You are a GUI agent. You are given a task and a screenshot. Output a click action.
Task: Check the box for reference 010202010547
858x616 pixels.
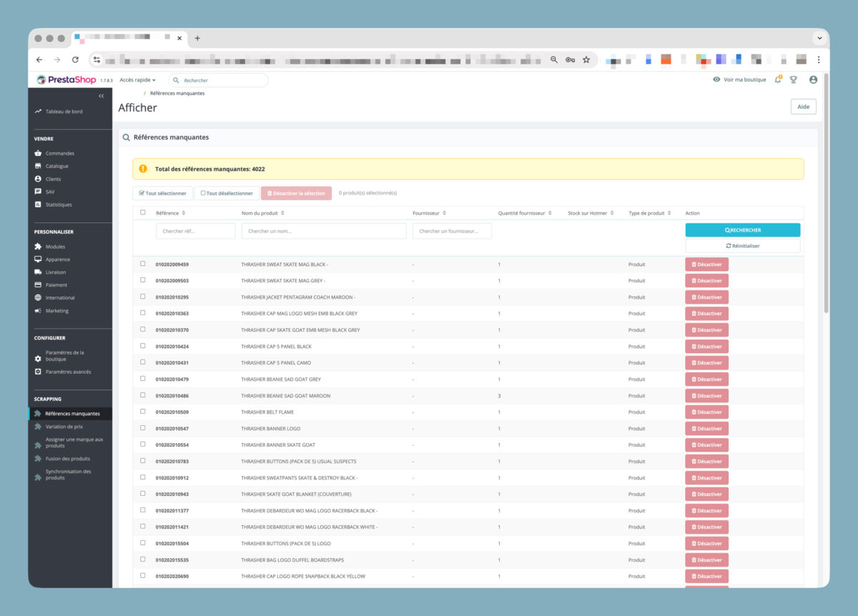pos(143,428)
